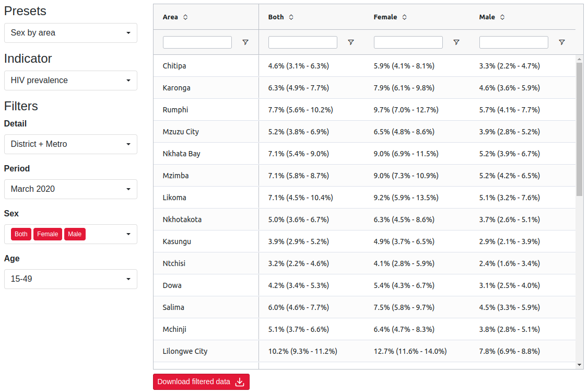Viewport: 588px width, 392px height.
Task: Select the Nkhotakota area cell
Action: [x=206, y=220]
